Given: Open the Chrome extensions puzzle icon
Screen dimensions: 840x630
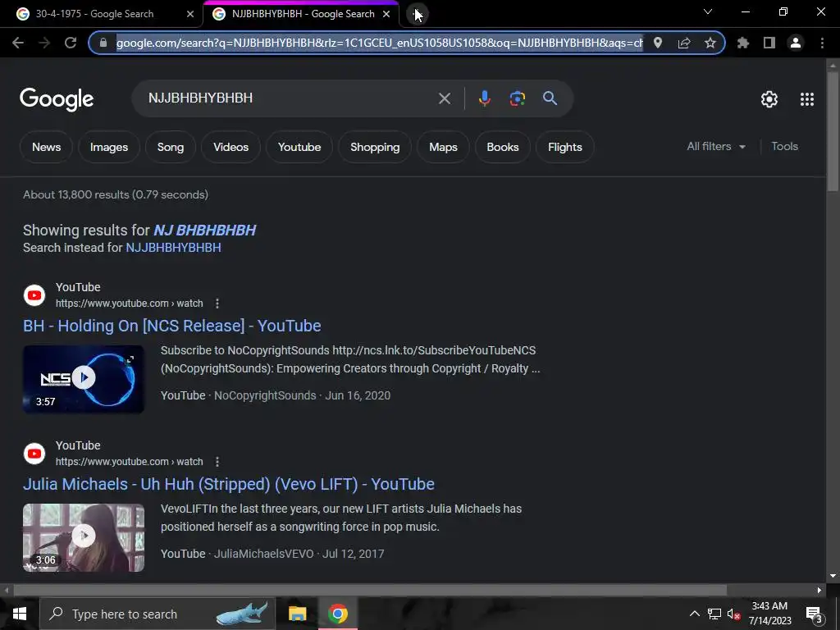Looking at the screenshot, I should (743, 43).
